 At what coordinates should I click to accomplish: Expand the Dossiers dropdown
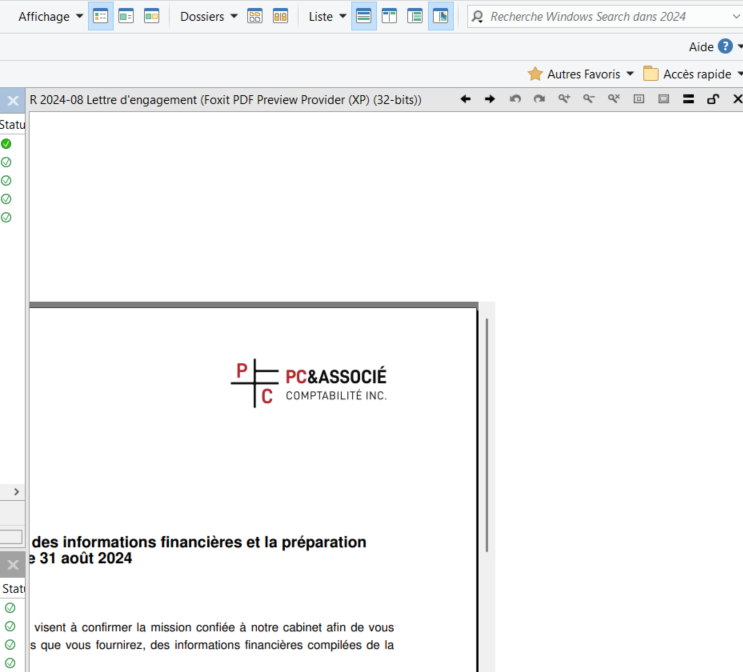point(209,16)
